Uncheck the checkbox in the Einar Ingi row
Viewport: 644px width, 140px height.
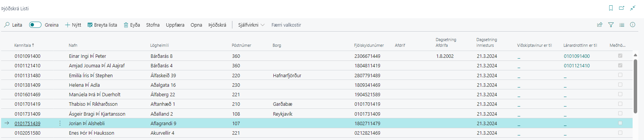(x=620, y=56)
